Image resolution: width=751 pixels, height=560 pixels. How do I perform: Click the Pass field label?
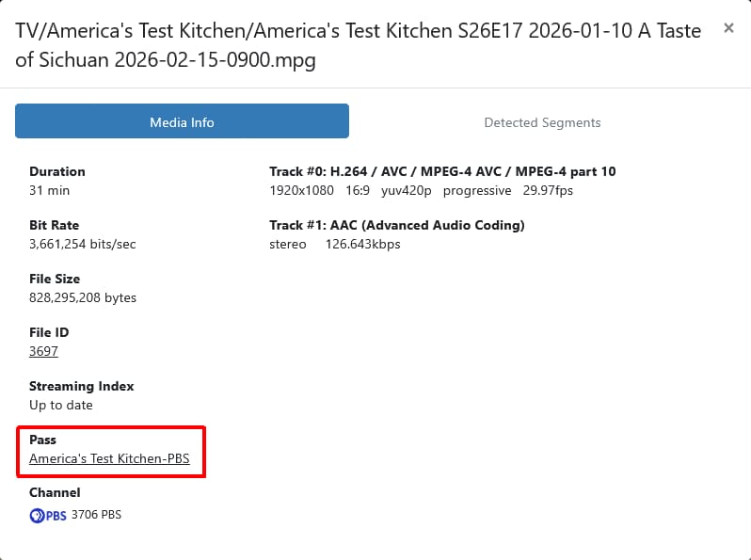click(x=42, y=440)
